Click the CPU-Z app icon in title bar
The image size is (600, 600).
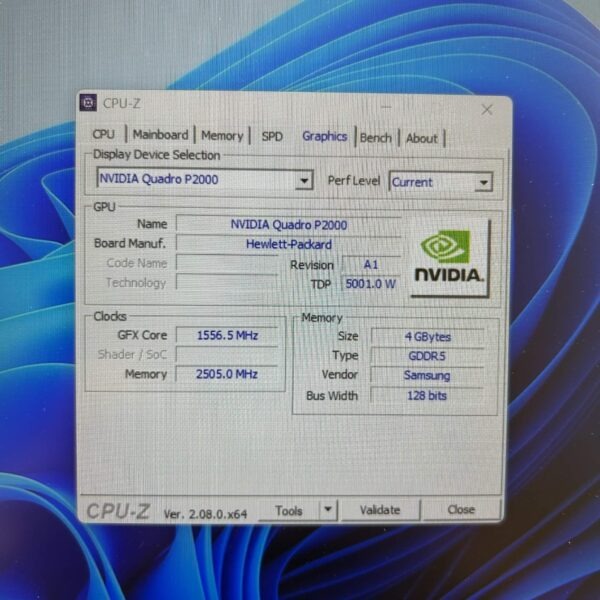pos(88,103)
